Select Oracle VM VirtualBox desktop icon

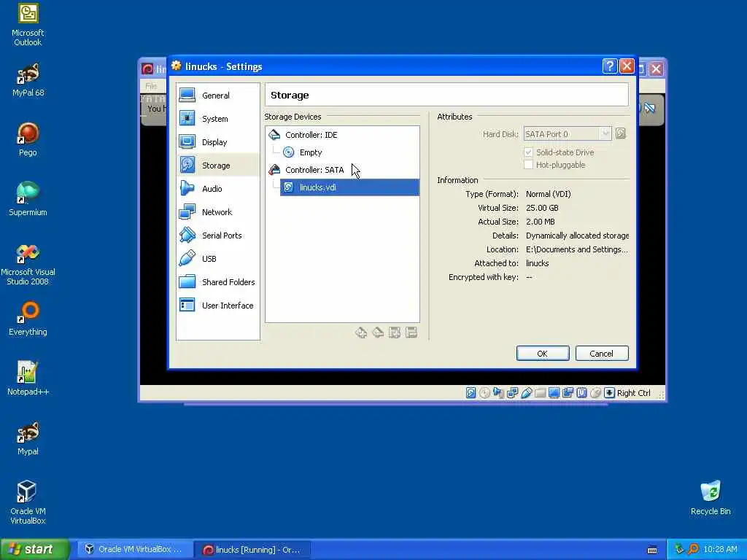(28, 502)
